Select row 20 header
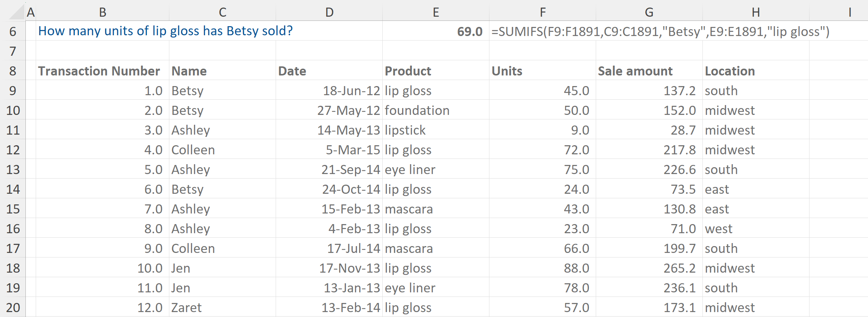Screen dimensions: 868x317 (13, 308)
